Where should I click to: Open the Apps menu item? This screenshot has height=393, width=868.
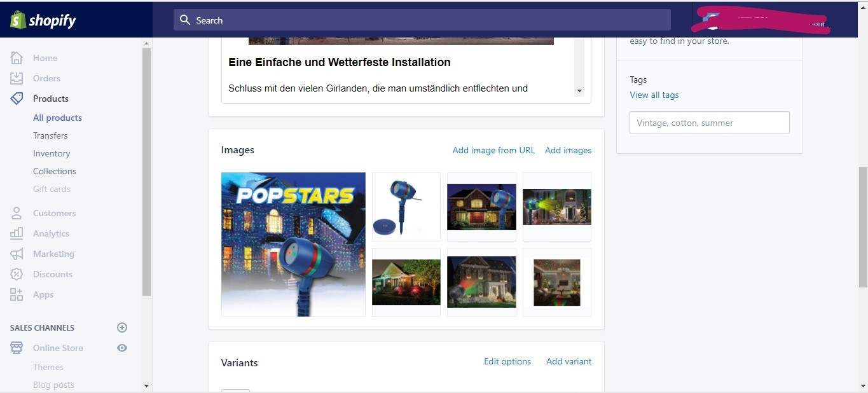pos(43,294)
